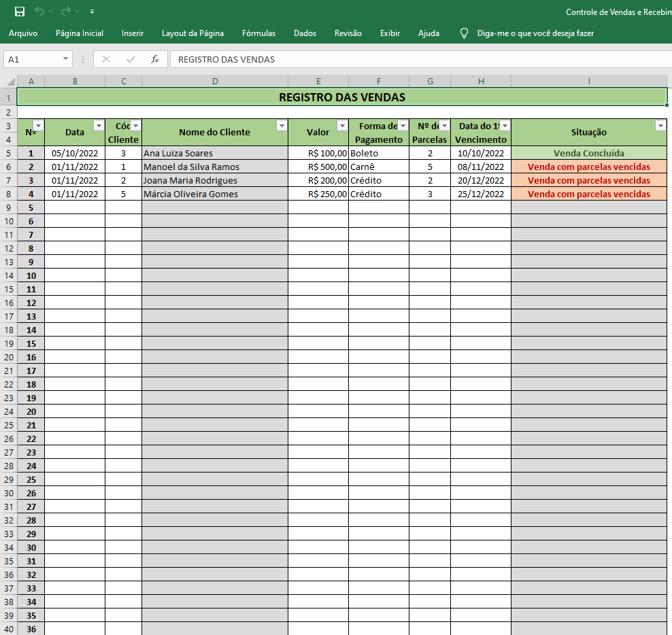The height and width of the screenshot is (635, 672).
Task: Click the Undo arrow icon
Action: pos(39,12)
